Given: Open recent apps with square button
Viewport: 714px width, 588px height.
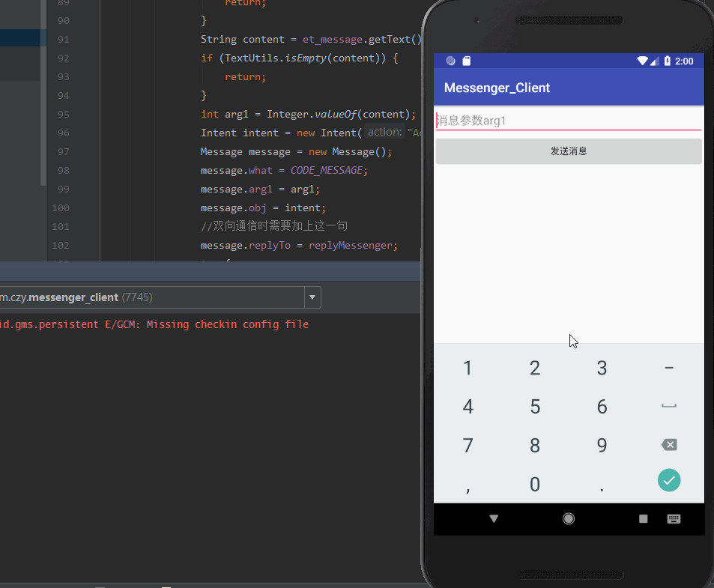Looking at the screenshot, I should [643, 518].
